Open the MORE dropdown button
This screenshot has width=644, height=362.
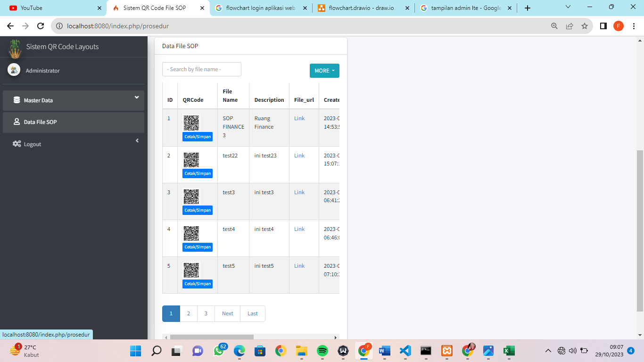click(x=324, y=71)
